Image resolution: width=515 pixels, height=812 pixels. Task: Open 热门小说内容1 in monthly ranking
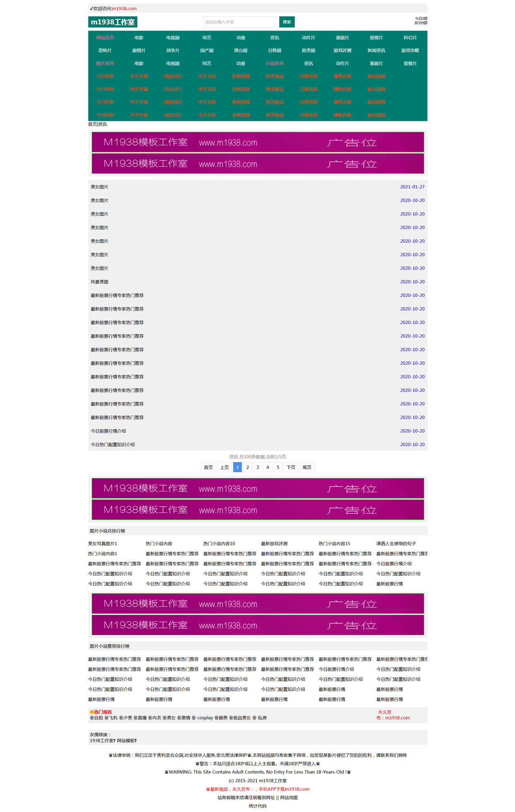point(103,553)
